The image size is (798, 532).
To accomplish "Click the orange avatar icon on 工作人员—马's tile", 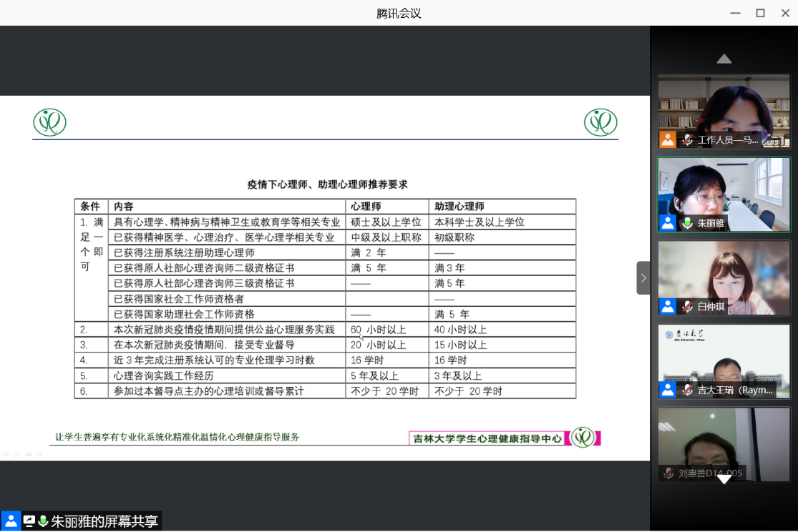I will [x=668, y=139].
